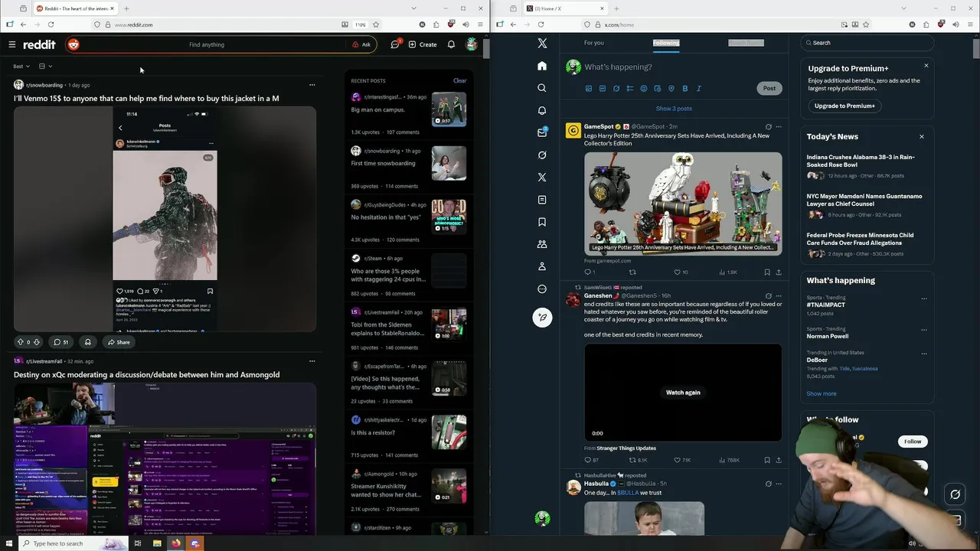Click Show 3 posts
Viewport: 980px width, 551px height.
(x=674, y=109)
